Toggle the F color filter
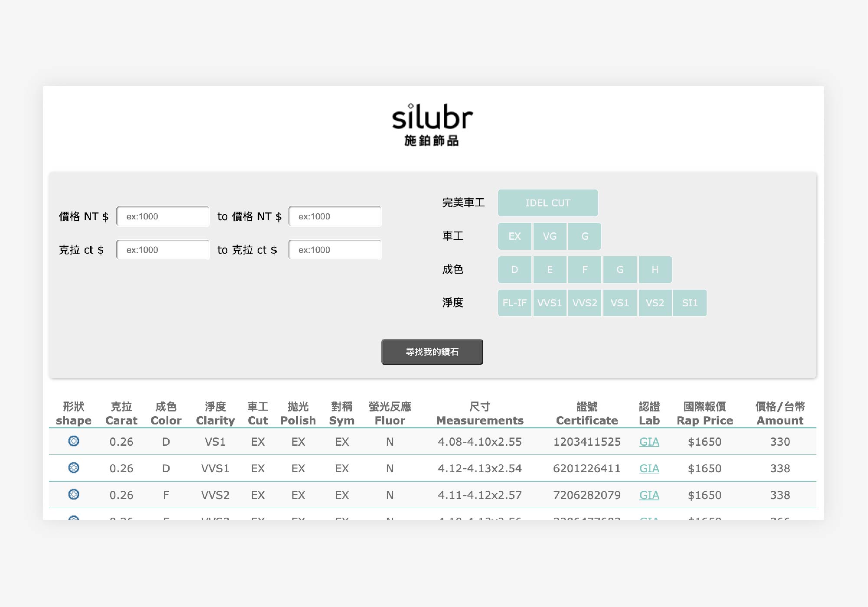This screenshot has height=607, width=868. click(x=585, y=270)
